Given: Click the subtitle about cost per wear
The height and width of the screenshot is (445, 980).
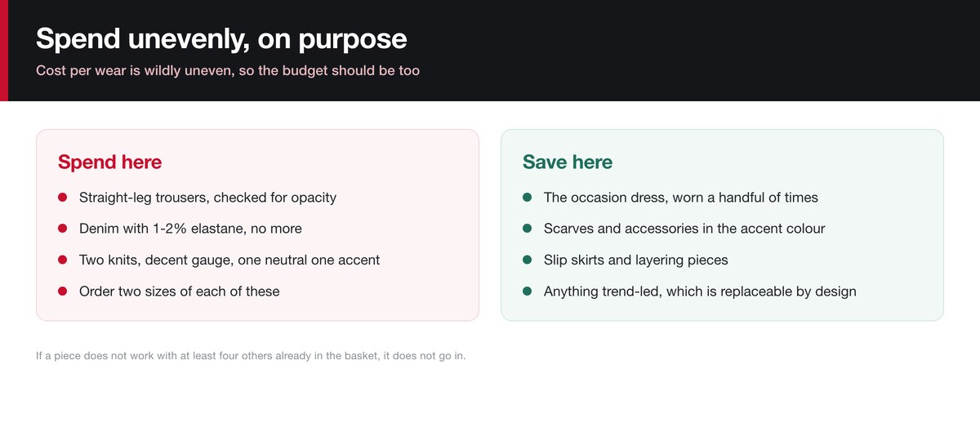Looking at the screenshot, I should tap(228, 71).
